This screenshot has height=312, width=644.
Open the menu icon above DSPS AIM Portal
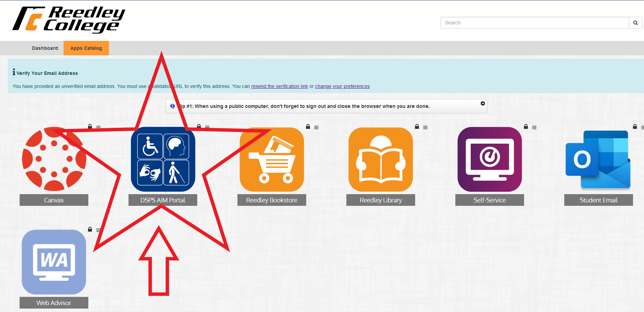coord(208,127)
